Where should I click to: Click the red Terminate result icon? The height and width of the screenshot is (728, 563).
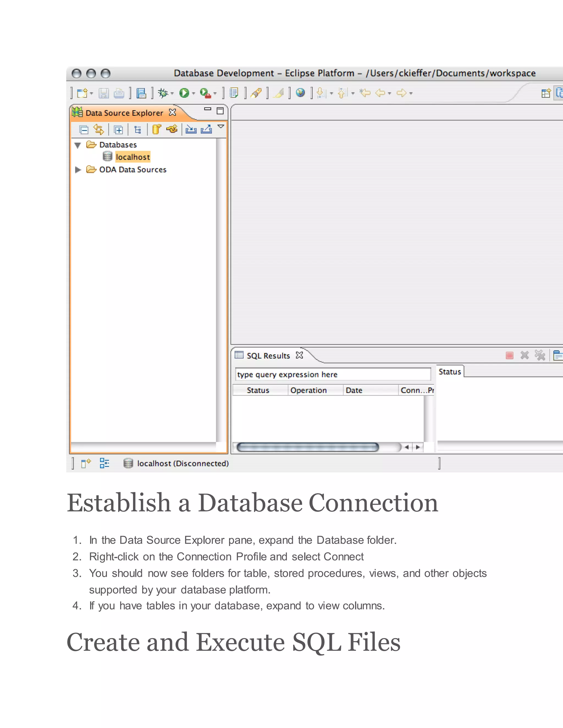[x=510, y=355]
